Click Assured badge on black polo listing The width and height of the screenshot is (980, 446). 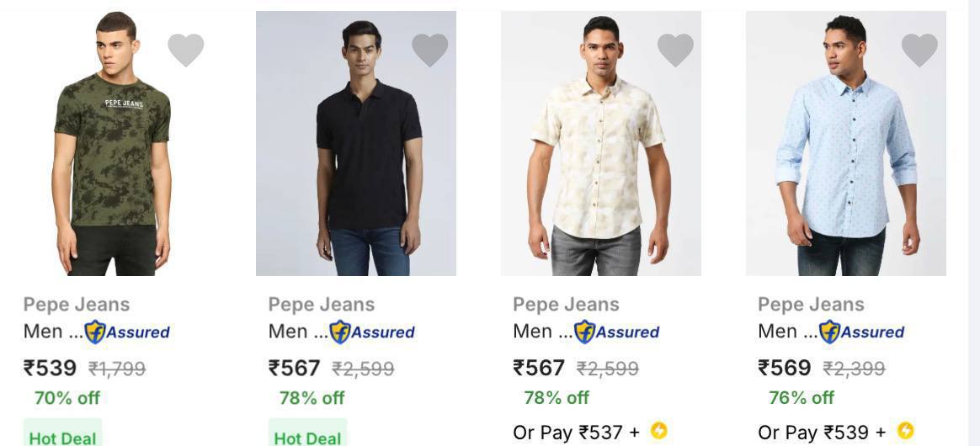[372, 332]
